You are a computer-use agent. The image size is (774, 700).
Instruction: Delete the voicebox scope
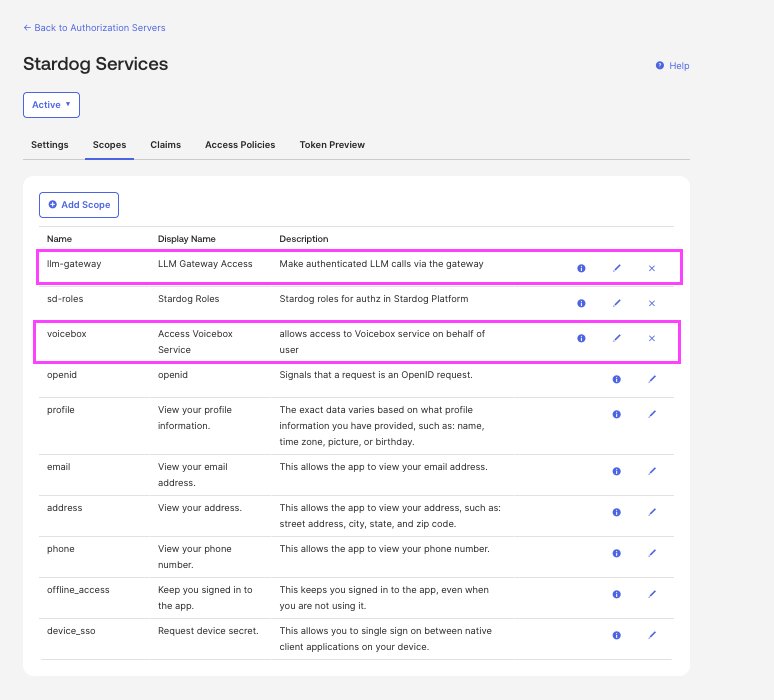652,338
